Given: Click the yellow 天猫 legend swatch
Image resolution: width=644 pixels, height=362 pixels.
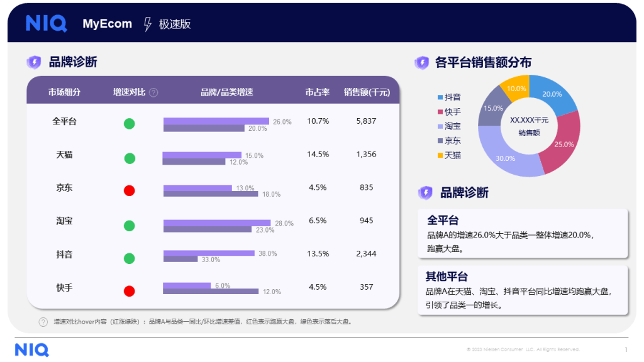Looking at the screenshot, I should click(x=440, y=155).
